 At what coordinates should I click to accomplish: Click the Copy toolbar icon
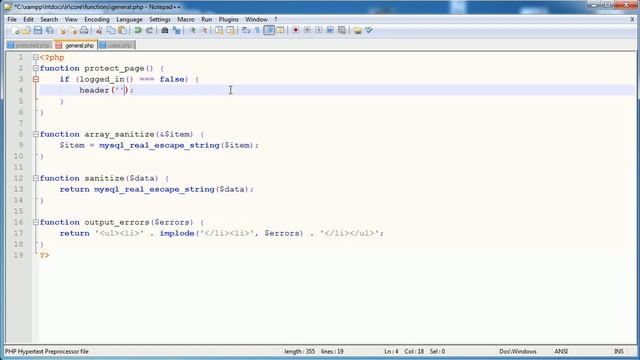click(x=111, y=31)
